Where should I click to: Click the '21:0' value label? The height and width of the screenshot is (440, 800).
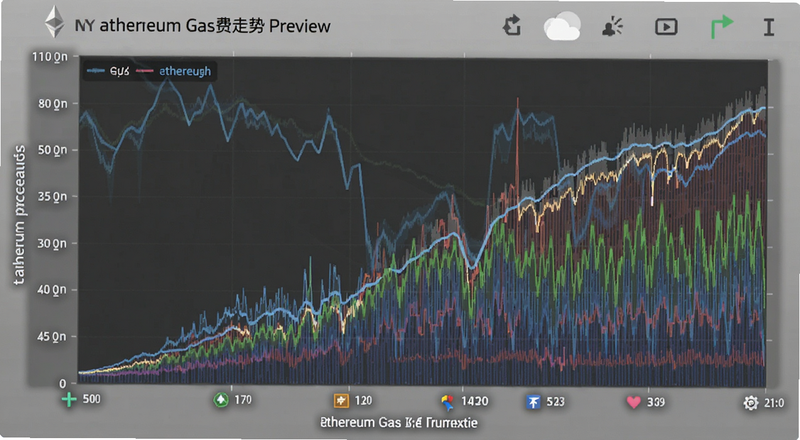pos(774,403)
